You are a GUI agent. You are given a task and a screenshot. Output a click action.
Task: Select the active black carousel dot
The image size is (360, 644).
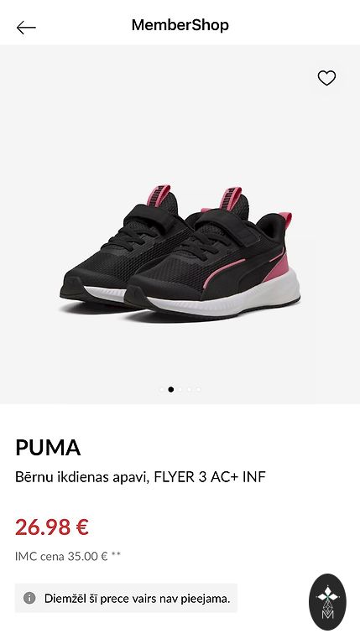171,389
